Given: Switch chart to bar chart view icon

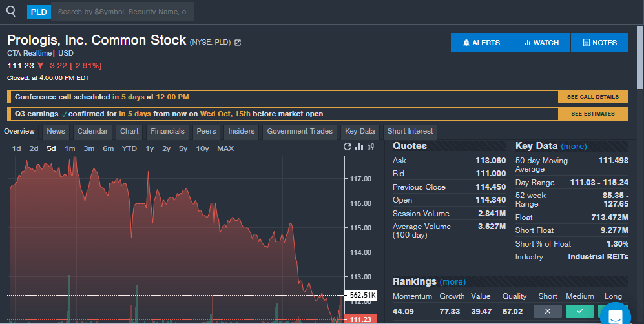Looking at the screenshot, I should [x=359, y=147].
